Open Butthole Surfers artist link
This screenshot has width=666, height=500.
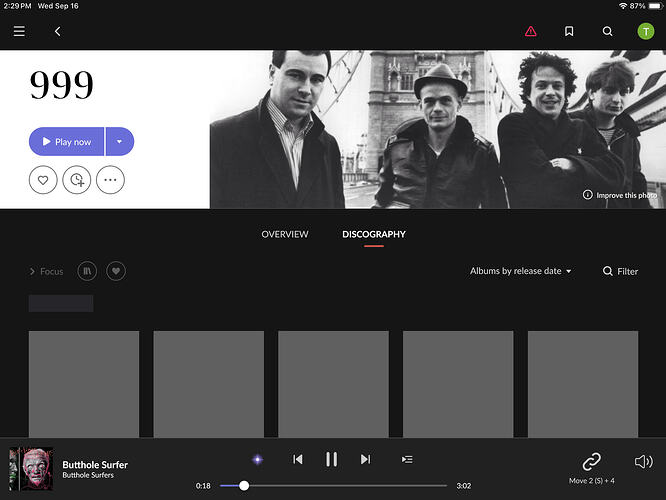(x=88, y=475)
